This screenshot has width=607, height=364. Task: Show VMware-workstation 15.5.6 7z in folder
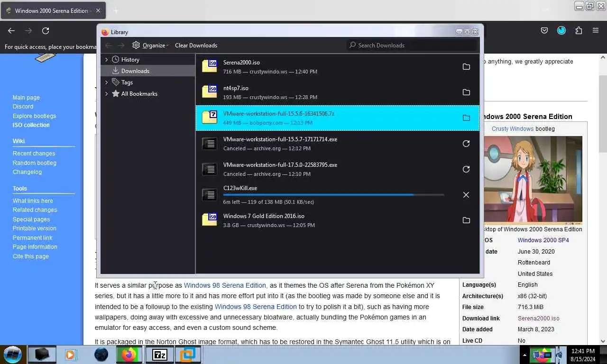tap(466, 118)
